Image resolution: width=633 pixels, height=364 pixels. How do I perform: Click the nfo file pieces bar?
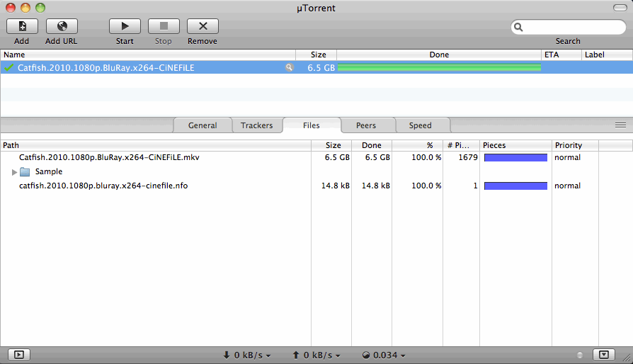(x=515, y=186)
